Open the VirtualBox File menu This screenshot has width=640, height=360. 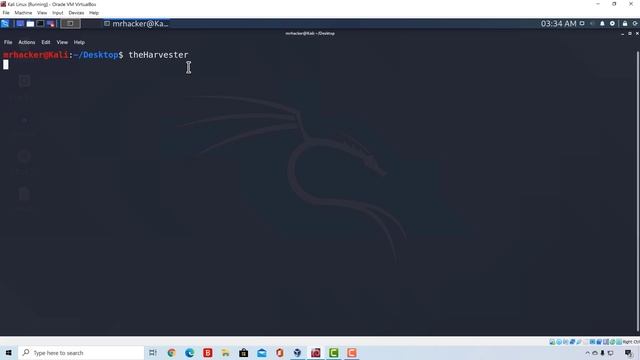pyautogui.click(x=6, y=13)
